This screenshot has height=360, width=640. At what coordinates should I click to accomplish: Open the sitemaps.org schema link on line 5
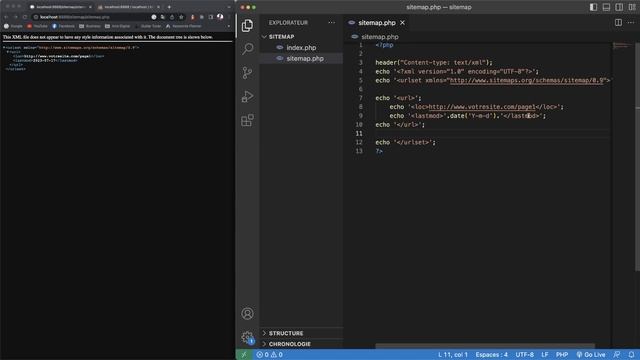(527, 80)
